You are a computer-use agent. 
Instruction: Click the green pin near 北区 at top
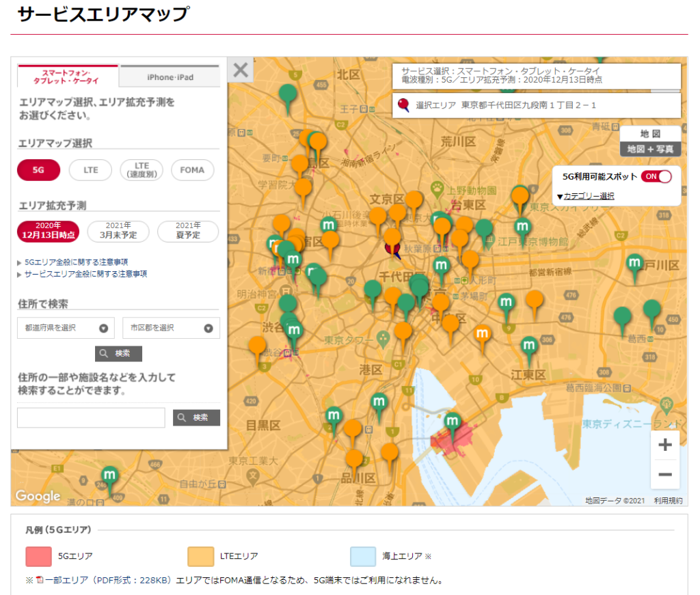[289, 94]
